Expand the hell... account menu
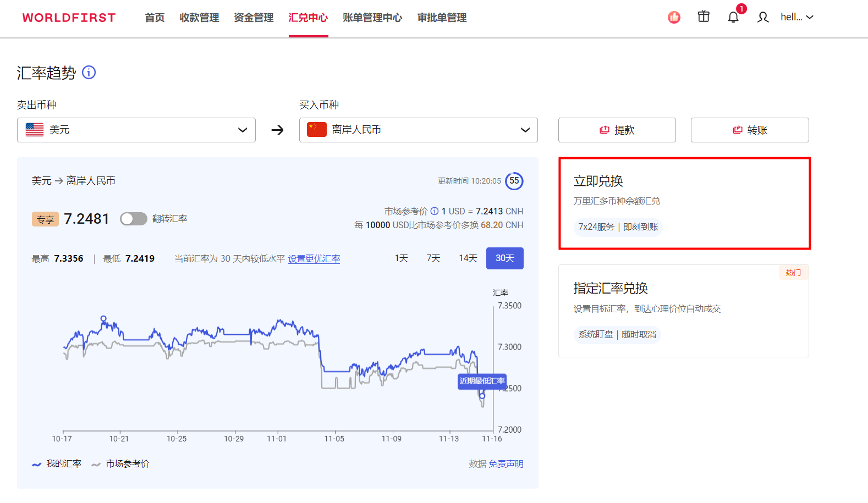The height and width of the screenshot is (503, 868). pos(796,18)
